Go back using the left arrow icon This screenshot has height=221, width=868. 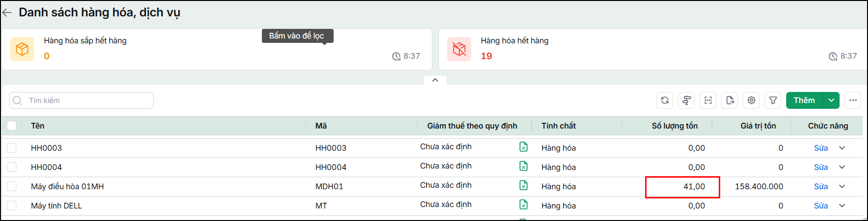(x=7, y=13)
